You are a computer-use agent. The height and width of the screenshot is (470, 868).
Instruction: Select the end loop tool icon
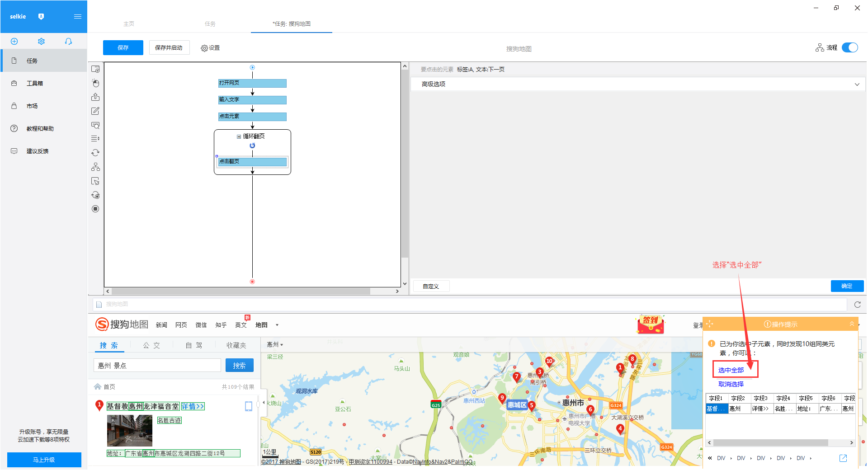[95, 195]
